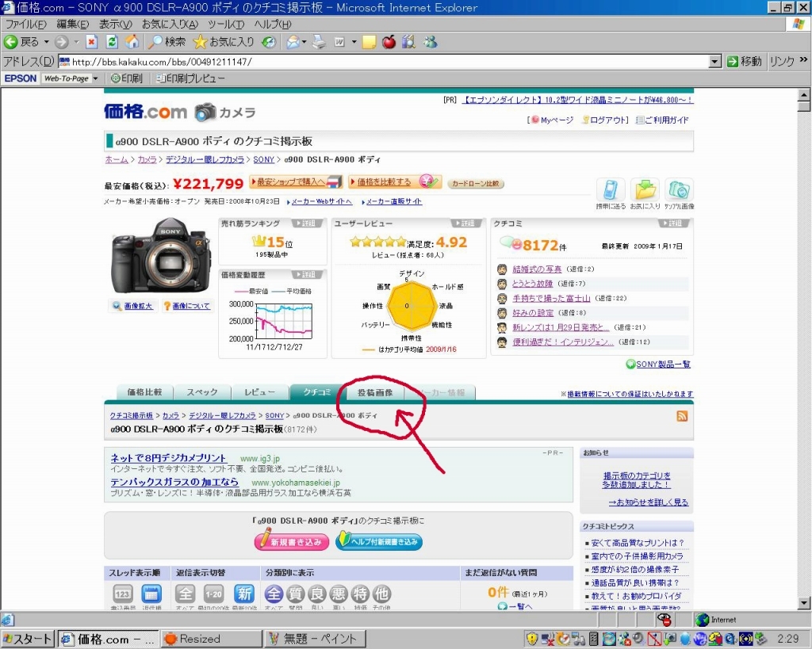Switch to the レビュー tab

pos(259,392)
